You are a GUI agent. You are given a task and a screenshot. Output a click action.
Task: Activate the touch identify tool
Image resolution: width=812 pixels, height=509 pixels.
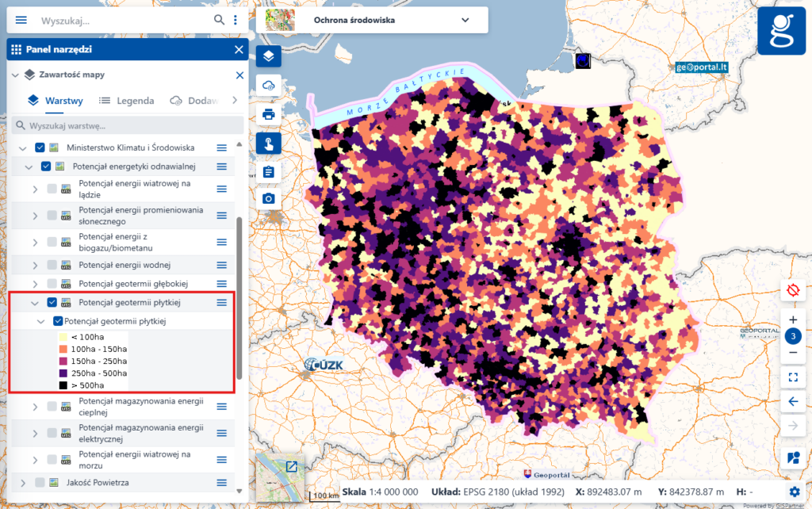tap(268, 142)
